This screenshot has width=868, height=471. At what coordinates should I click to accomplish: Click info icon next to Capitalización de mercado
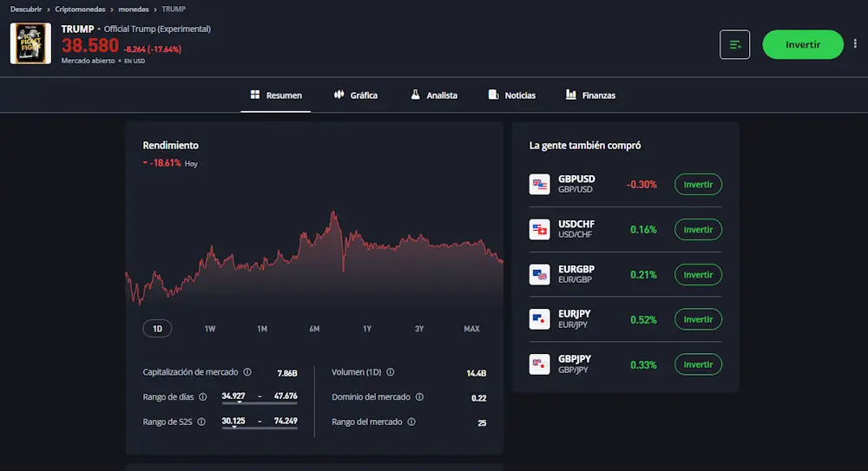[x=247, y=372]
